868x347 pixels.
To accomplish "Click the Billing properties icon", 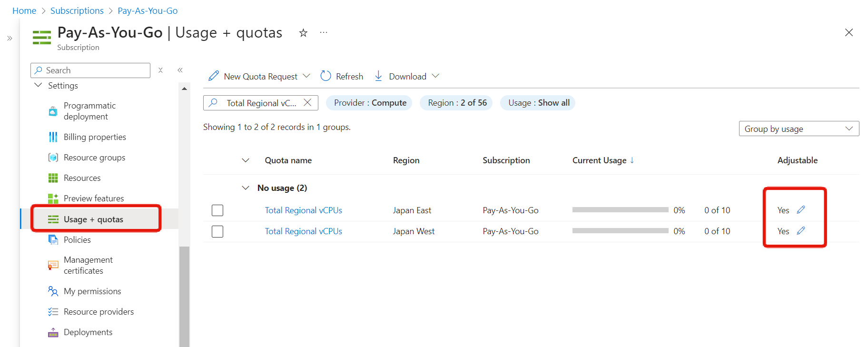I will point(53,137).
